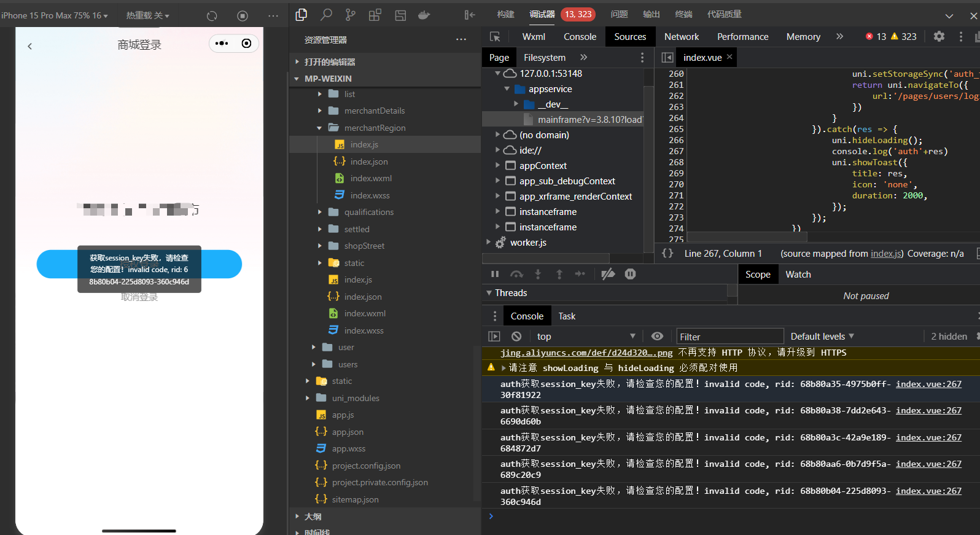Expand the appContext tree node
The height and width of the screenshot is (535, 980).
(x=497, y=165)
